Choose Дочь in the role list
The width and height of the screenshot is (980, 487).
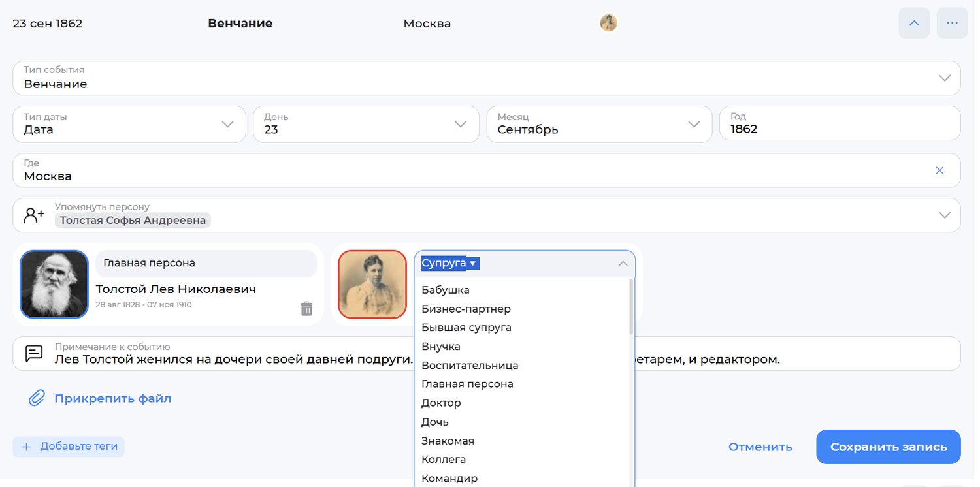pos(435,422)
